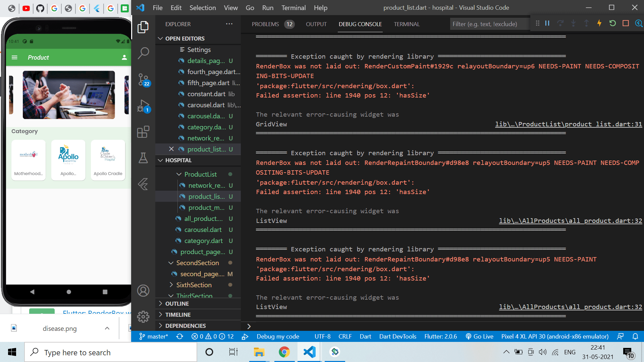Switch to the TERMINAL tab
The image size is (644, 362).
pyautogui.click(x=407, y=24)
